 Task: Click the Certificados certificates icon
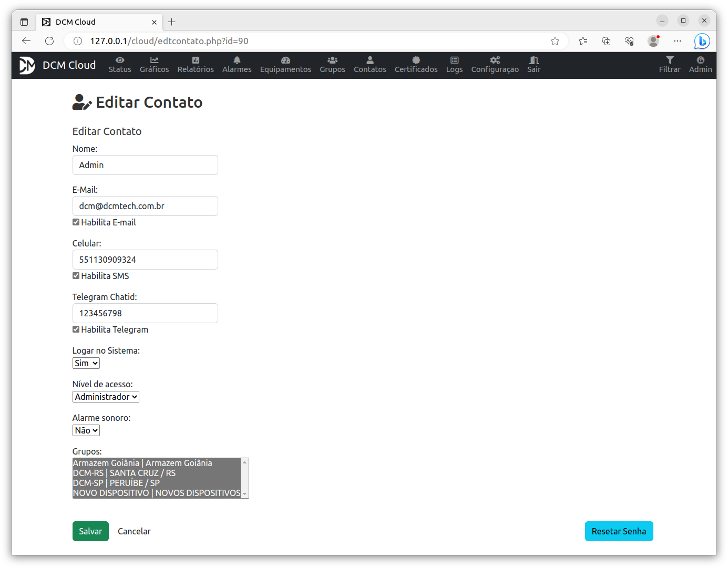coord(416,60)
